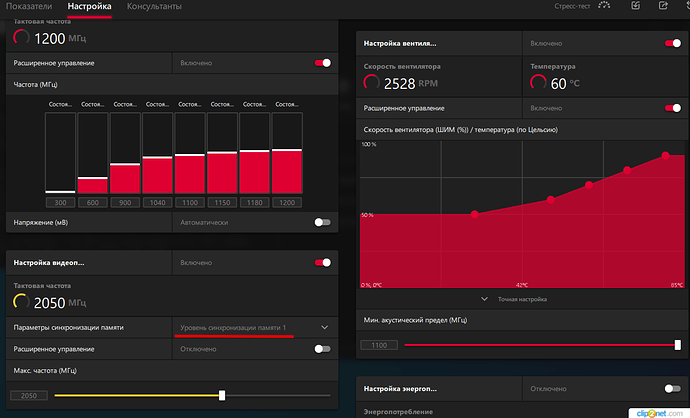Click the 1180 frequency input field
The width and height of the screenshot is (690, 418).
pos(254,202)
